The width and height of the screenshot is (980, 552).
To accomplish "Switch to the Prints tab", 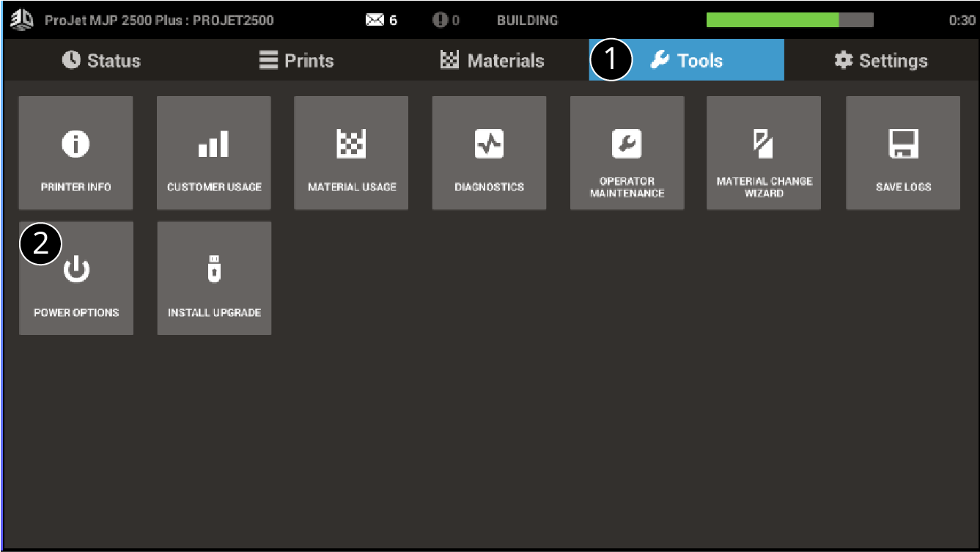I will pos(296,60).
